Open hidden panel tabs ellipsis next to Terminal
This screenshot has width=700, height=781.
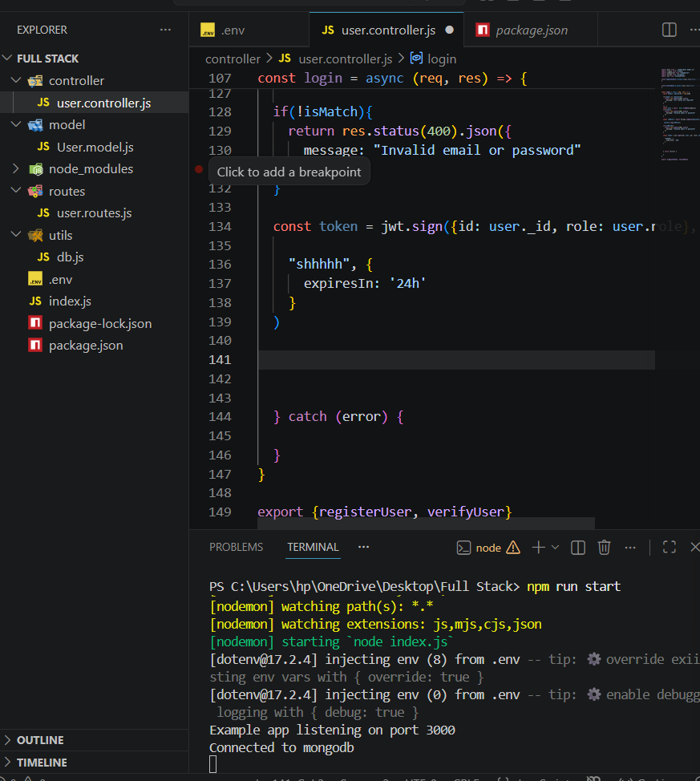(x=363, y=547)
